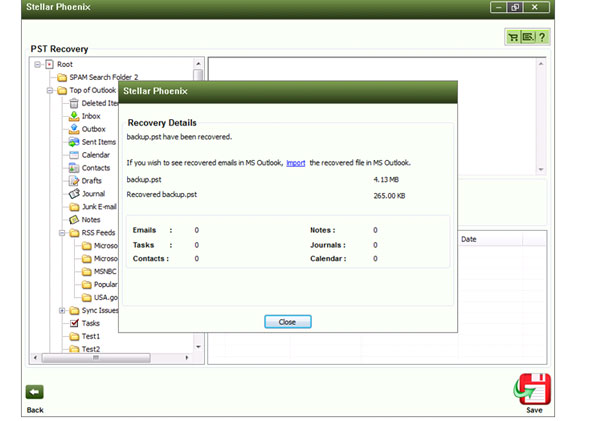Click the '265.00 KB' file size
This screenshot has height=421, width=590.
coord(389,196)
